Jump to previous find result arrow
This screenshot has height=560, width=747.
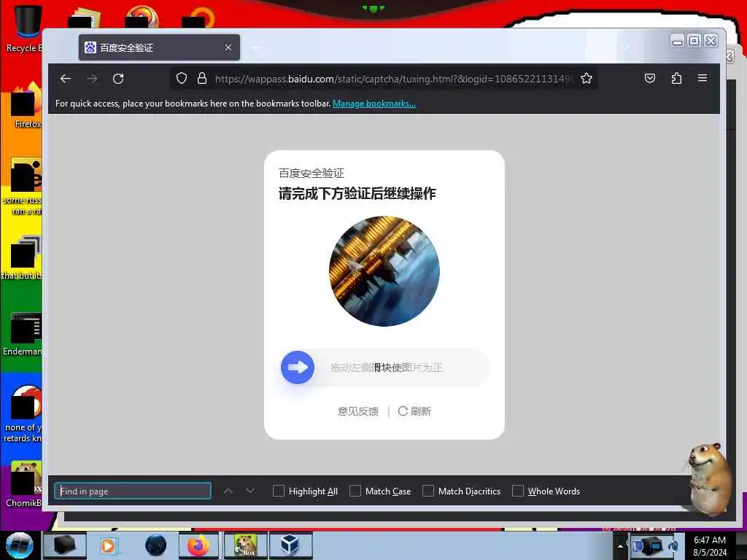[x=228, y=491]
